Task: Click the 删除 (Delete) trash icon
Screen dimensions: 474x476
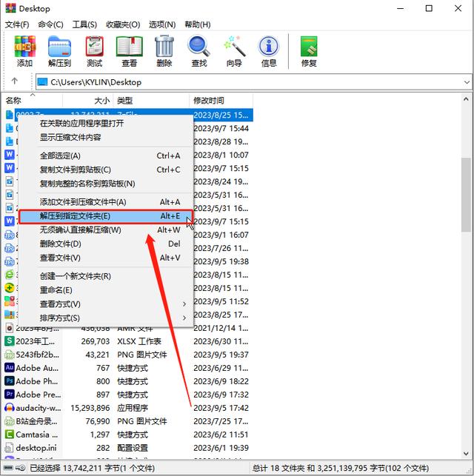Action: pyautogui.click(x=164, y=50)
